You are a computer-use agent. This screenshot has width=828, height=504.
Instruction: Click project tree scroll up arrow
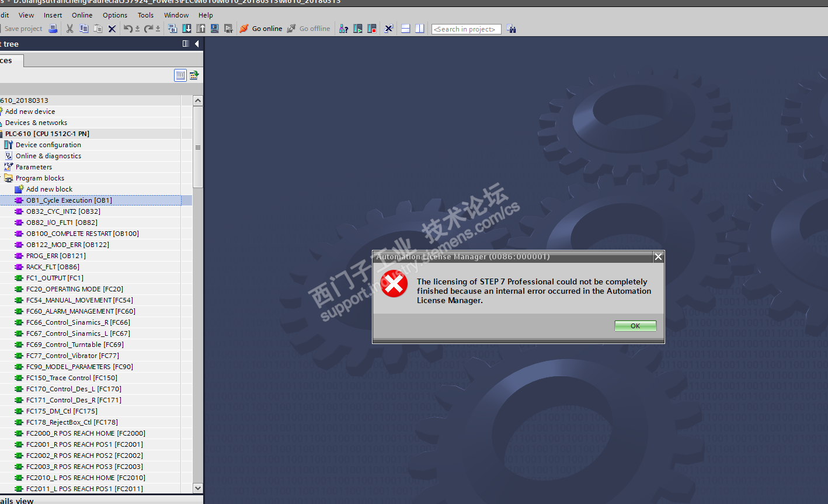point(198,100)
